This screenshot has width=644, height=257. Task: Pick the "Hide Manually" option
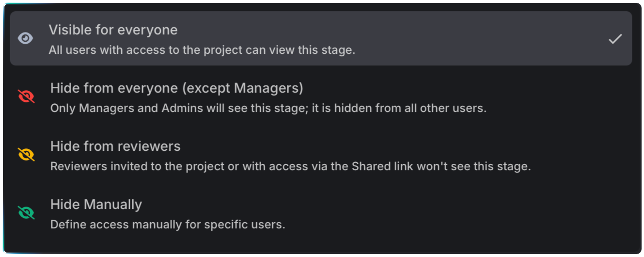click(96, 205)
